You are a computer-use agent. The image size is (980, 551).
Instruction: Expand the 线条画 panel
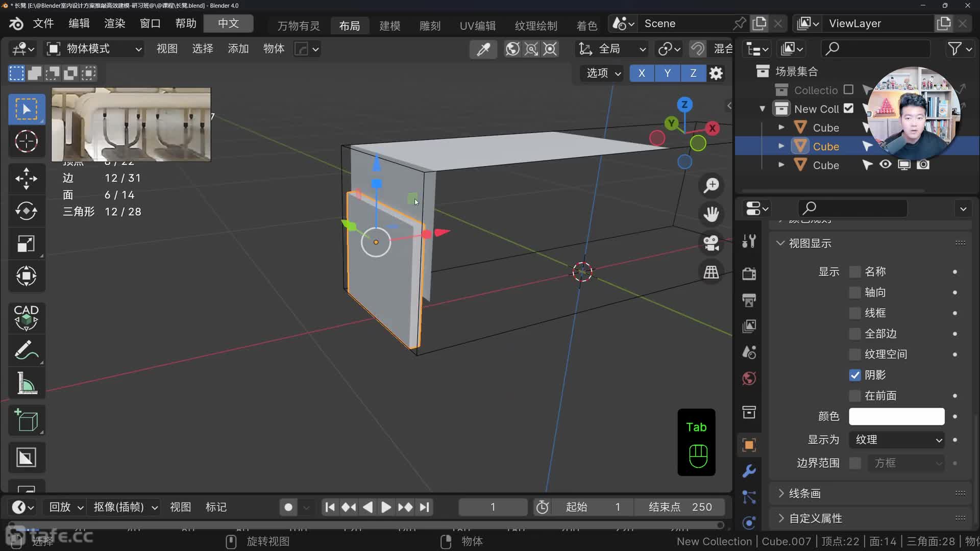(805, 493)
